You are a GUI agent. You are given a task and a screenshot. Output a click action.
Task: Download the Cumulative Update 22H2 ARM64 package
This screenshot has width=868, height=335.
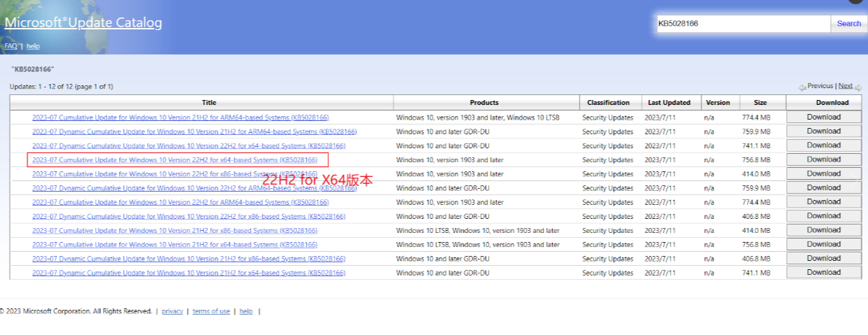pyautogui.click(x=824, y=201)
